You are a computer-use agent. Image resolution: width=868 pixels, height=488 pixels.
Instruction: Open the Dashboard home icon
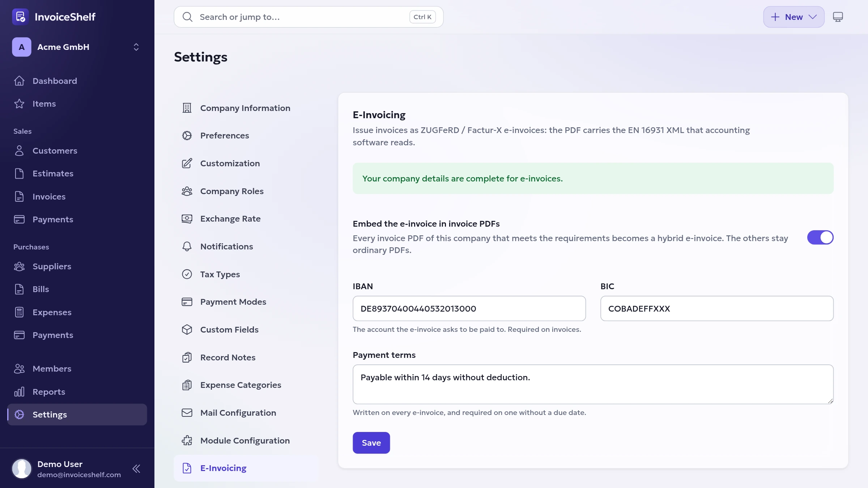[19, 81]
